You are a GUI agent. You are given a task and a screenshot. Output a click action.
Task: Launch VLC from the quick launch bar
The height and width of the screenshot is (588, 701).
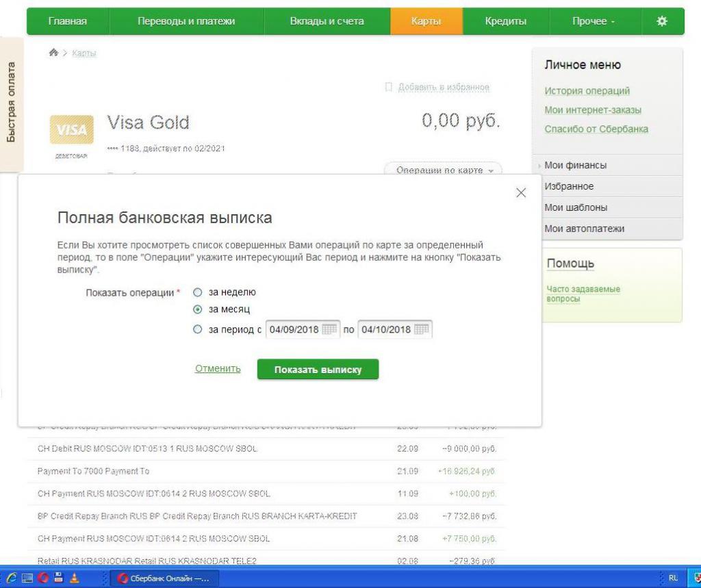[74, 578]
